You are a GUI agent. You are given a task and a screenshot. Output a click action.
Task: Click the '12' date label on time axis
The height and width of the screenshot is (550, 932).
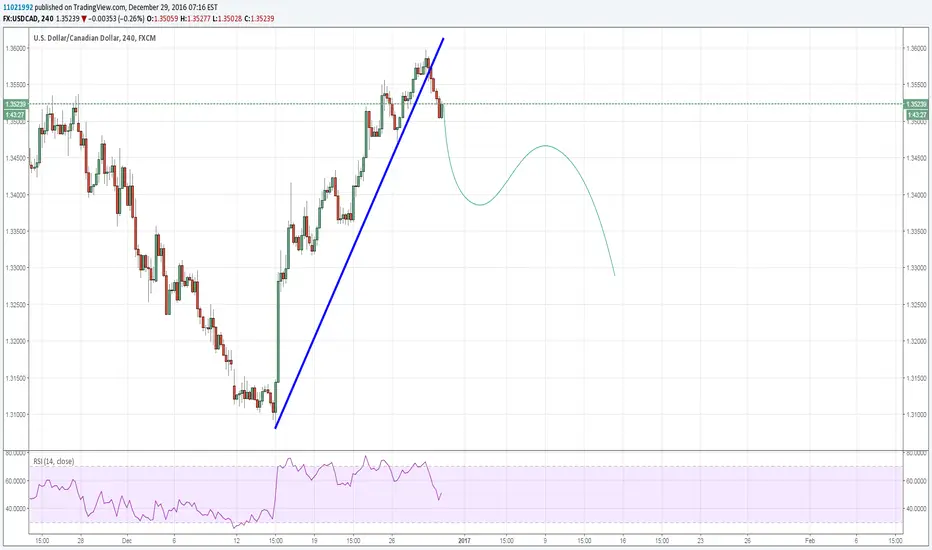(x=236, y=541)
